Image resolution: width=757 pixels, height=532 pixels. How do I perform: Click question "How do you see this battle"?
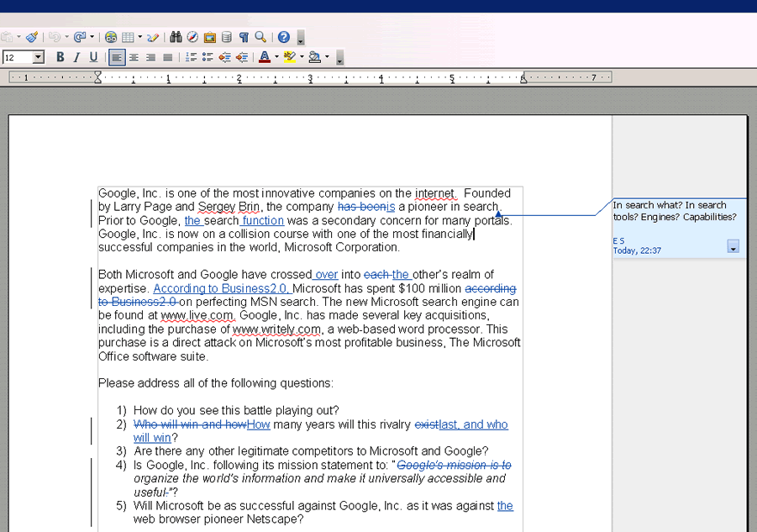tap(236, 410)
